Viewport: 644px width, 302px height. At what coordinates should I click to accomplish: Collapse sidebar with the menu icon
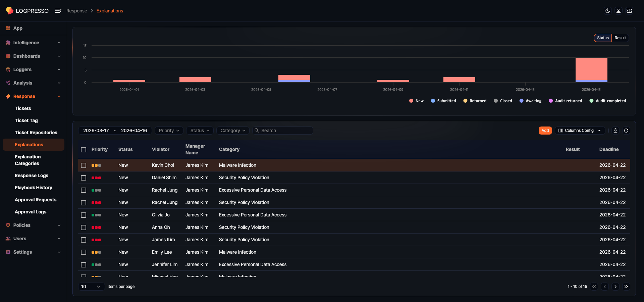click(58, 11)
